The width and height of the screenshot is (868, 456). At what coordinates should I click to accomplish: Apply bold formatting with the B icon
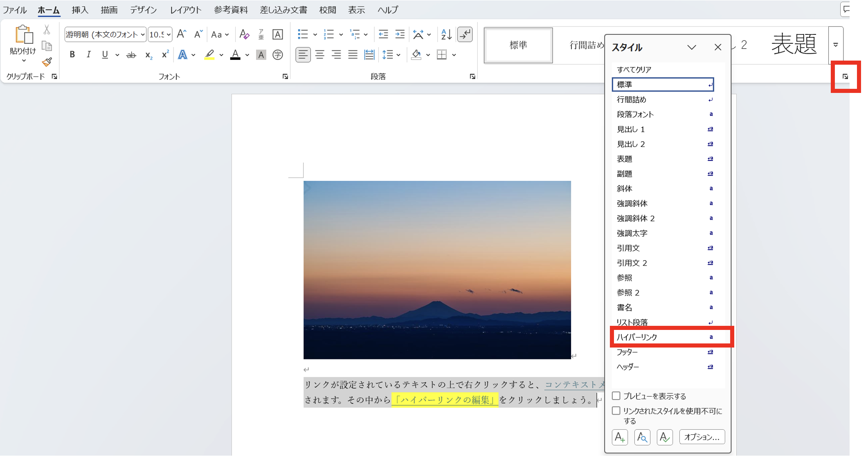(x=72, y=54)
